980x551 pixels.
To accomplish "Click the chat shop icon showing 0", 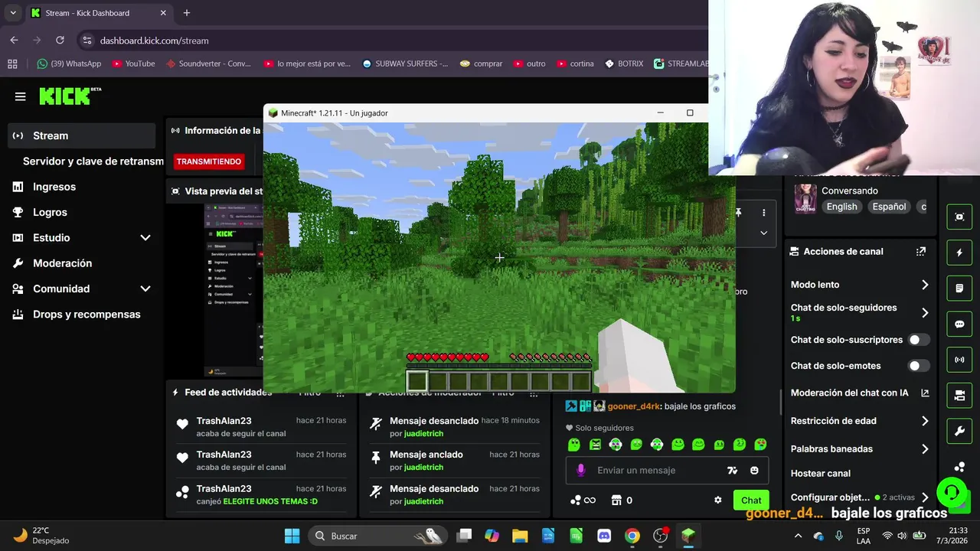I will [622, 500].
